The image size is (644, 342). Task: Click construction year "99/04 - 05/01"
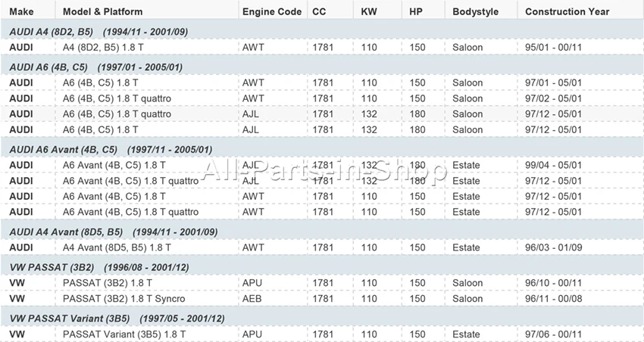click(x=553, y=165)
